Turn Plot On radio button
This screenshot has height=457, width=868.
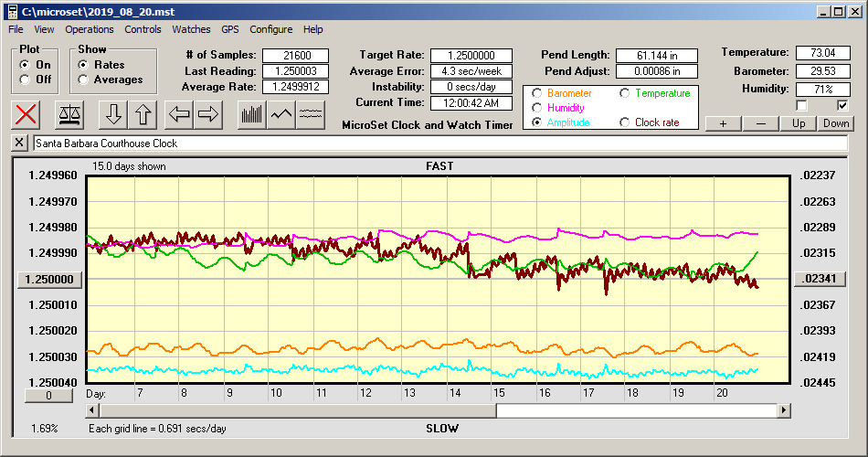coord(25,65)
